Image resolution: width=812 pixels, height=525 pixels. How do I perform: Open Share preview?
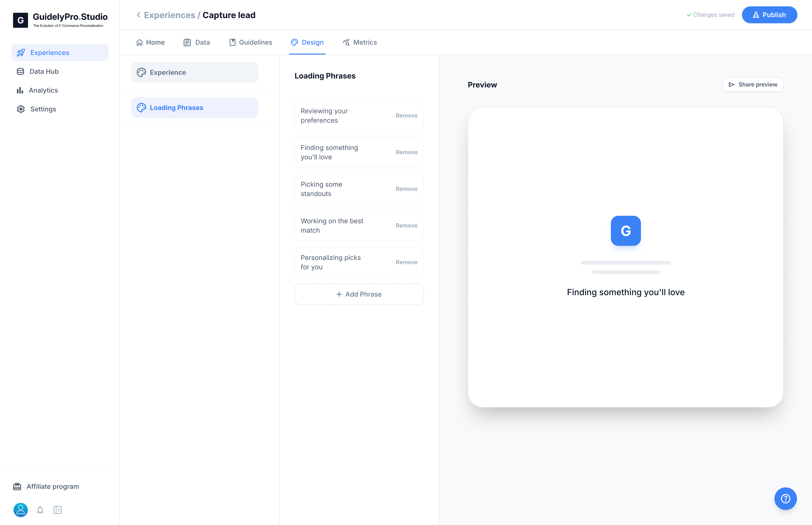point(753,85)
